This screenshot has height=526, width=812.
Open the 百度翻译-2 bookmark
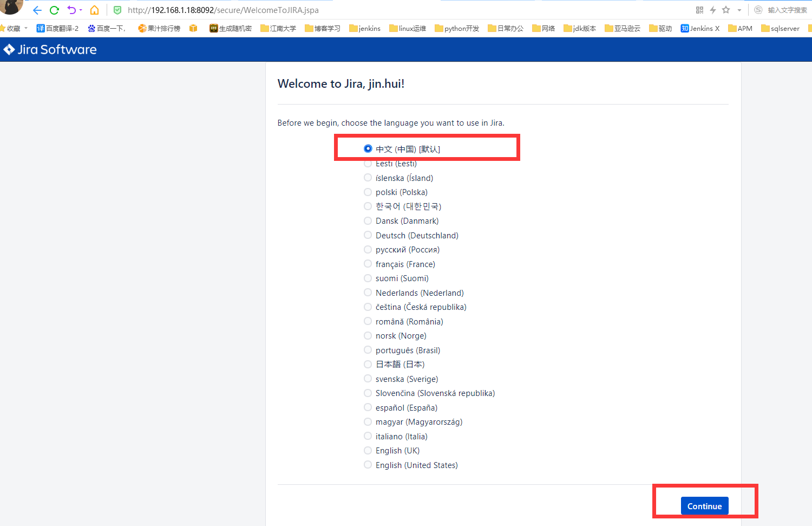57,28
